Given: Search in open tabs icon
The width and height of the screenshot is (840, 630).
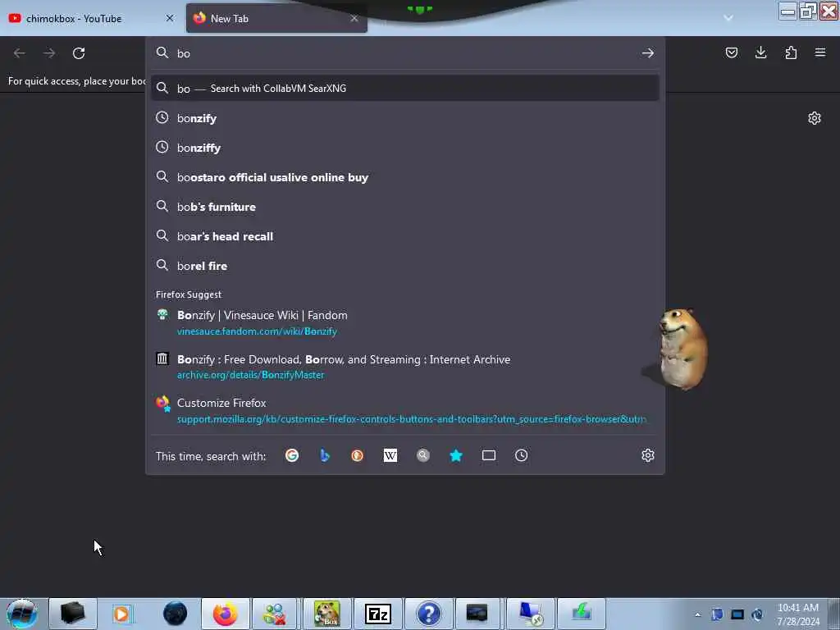Looking at the screenshot, I should click(x=489, y=455).
